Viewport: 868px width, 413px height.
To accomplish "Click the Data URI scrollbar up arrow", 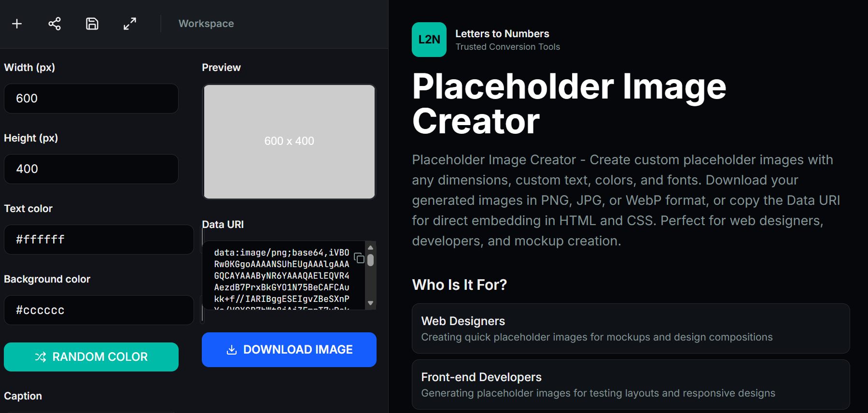I will 371,247.
